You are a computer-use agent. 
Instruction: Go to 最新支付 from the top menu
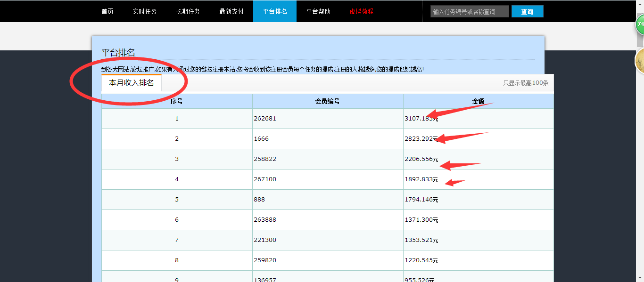coord(231,11)
